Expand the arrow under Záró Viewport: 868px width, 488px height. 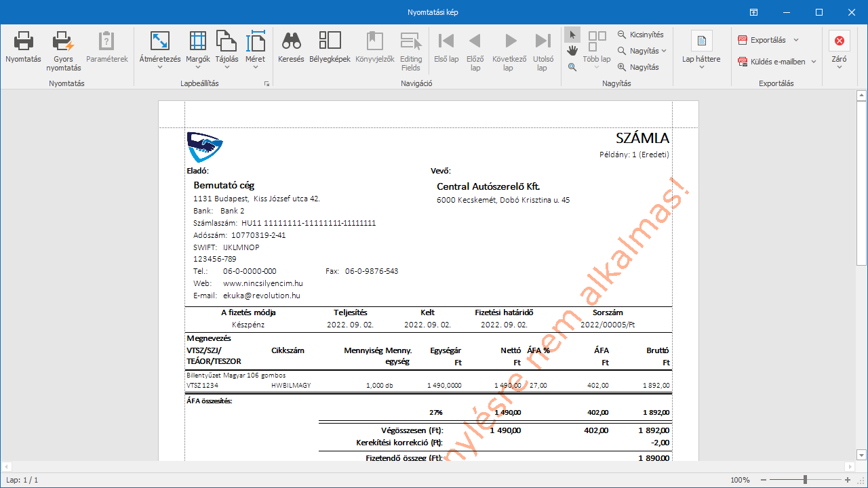pyautogui.click(x=839, y=67)
